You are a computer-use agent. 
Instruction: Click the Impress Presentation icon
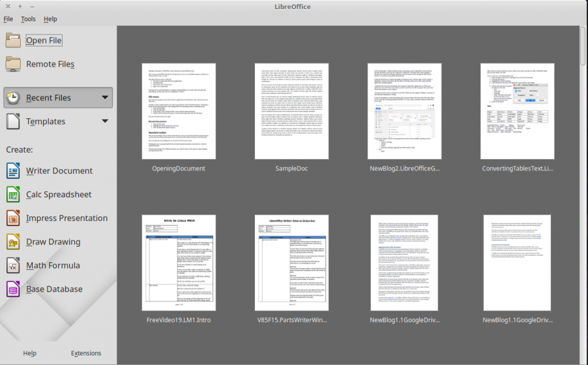[x=13, y=218]
